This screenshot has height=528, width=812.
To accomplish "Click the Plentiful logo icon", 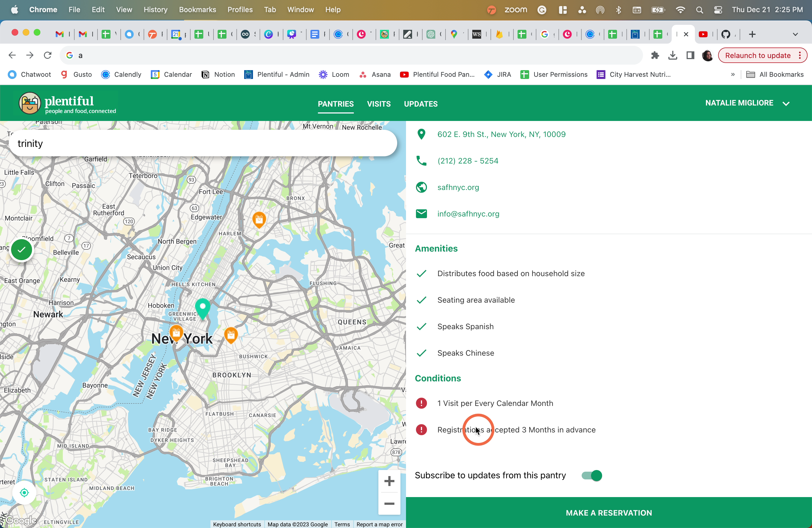I will (x=30, y=103).
